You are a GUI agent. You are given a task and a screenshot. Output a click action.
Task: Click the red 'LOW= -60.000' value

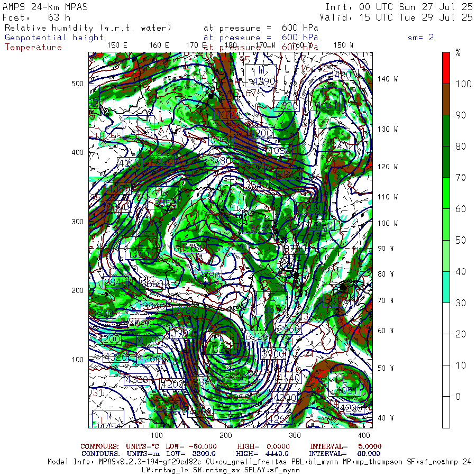click(x=191, y=446)
